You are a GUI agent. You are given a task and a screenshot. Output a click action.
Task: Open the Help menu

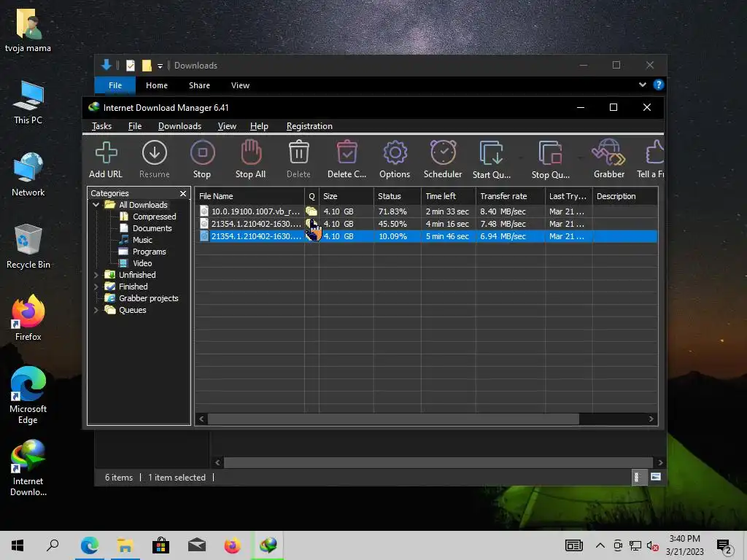(259, 126)
